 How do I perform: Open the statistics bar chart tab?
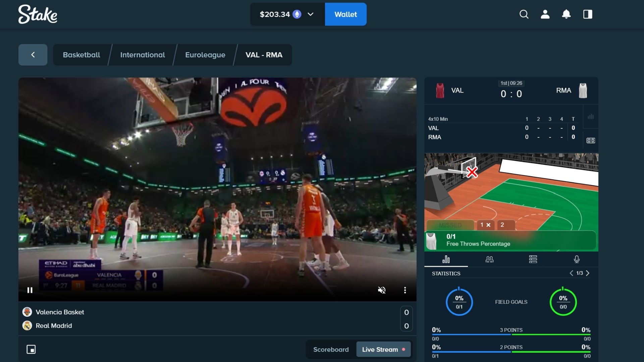pyautogui.click(x=446, y=259)
